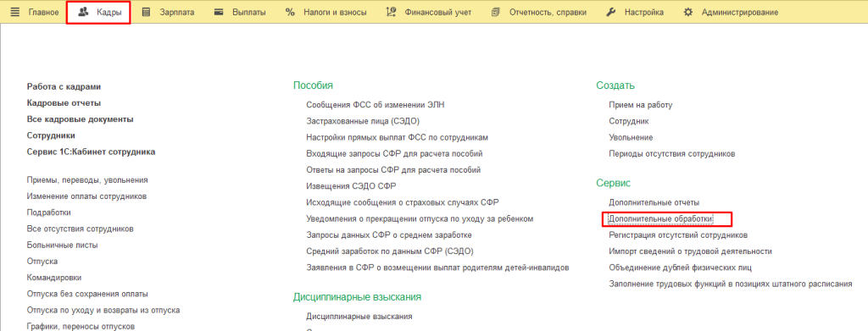Open the Отпуска link
The image size is (868, 331).
tap(42, 262)
